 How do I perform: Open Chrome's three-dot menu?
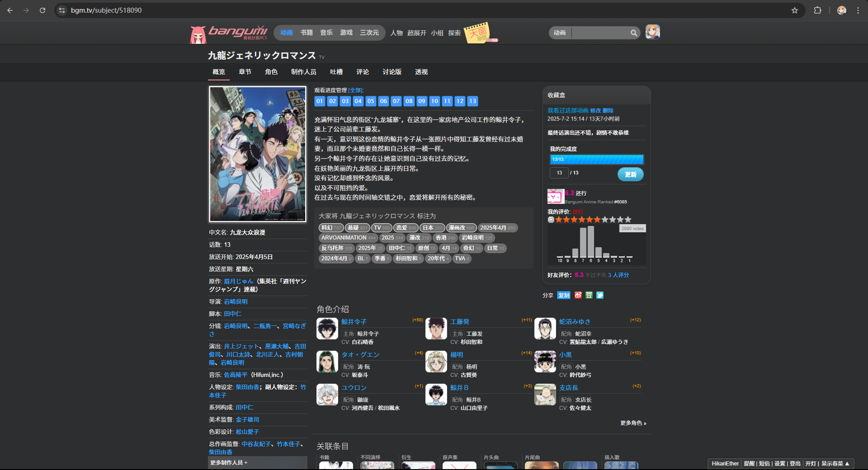858,10
